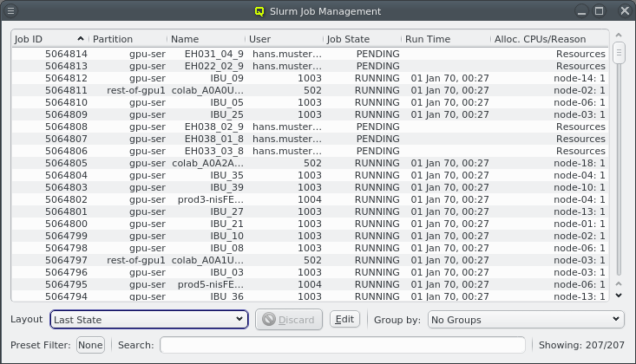Click the EH033_03_8 job name cell
The image size is (636, 364).
click(x=214, y=151)
